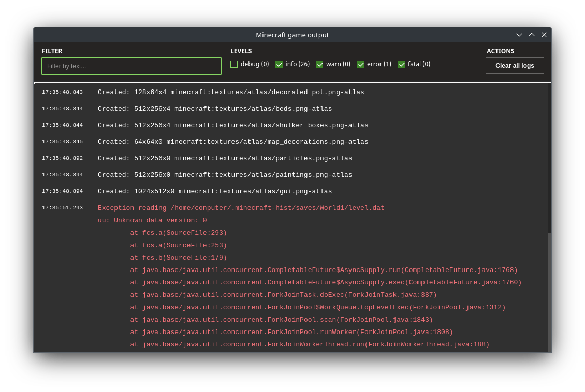Click the 'Unknown data version: 0' line
The image size is (585, 392).
coord(152,220)
